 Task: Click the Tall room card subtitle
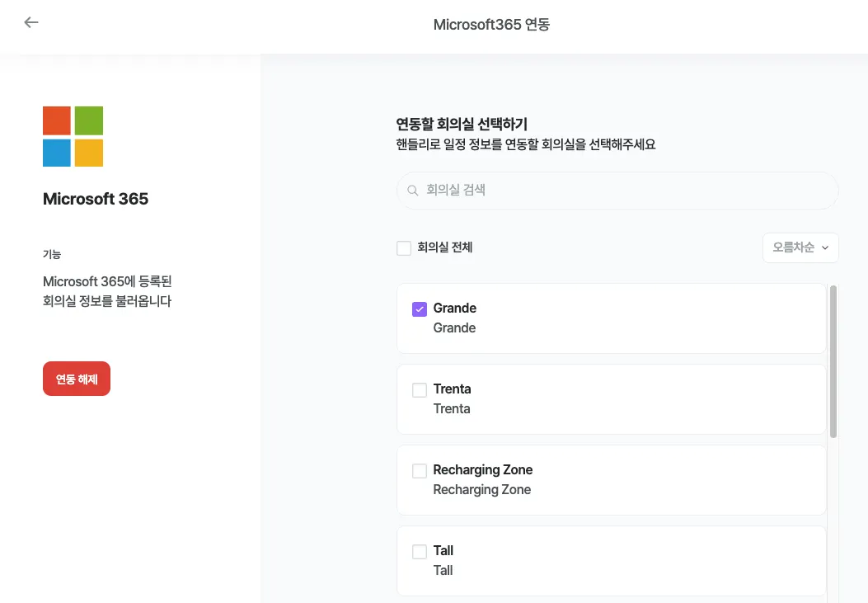(x=443, y=571)
